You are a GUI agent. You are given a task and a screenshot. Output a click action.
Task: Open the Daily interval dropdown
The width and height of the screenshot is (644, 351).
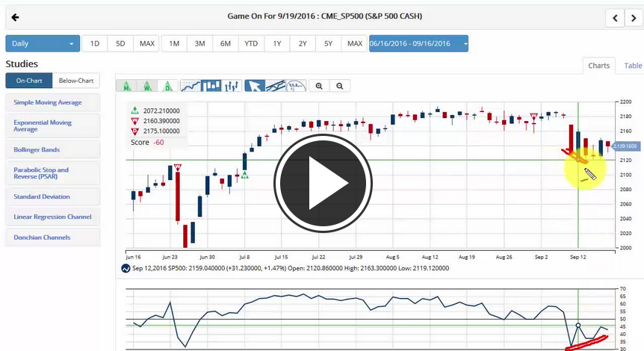[43, 43]
